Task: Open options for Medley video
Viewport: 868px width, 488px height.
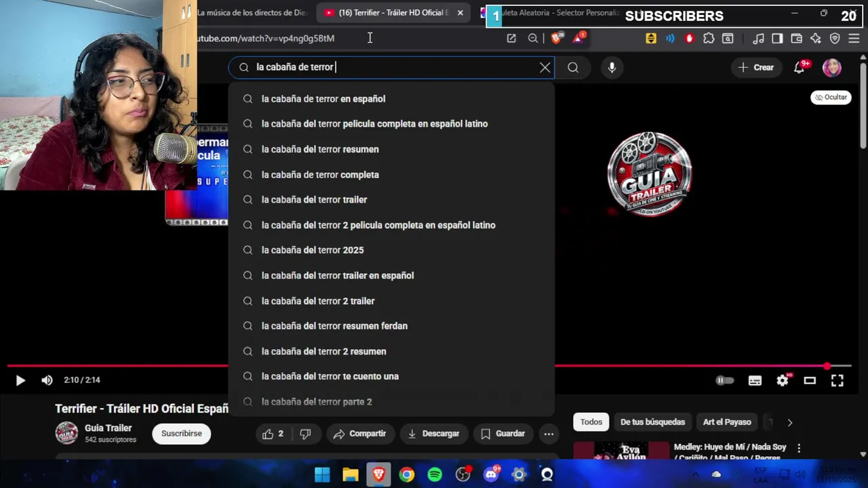Action: pyautogui.click(x=799, y=448)
